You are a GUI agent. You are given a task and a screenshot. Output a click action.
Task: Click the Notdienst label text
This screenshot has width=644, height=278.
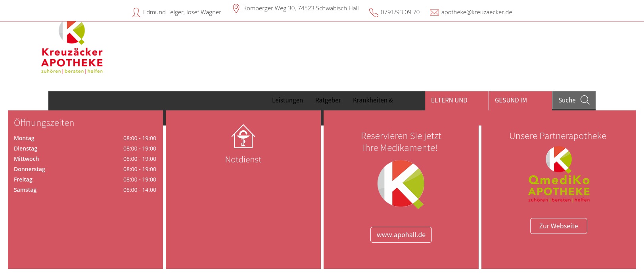tap(243, 160)
